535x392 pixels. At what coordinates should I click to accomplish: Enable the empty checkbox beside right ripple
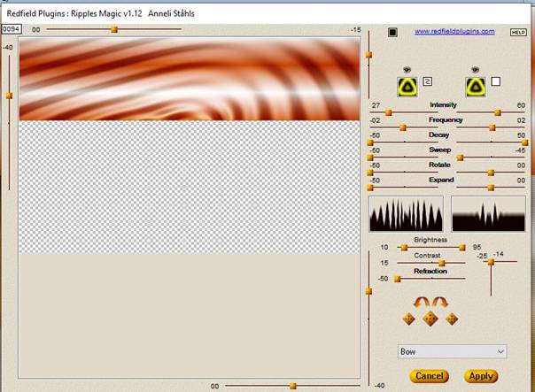coord(496,81)
